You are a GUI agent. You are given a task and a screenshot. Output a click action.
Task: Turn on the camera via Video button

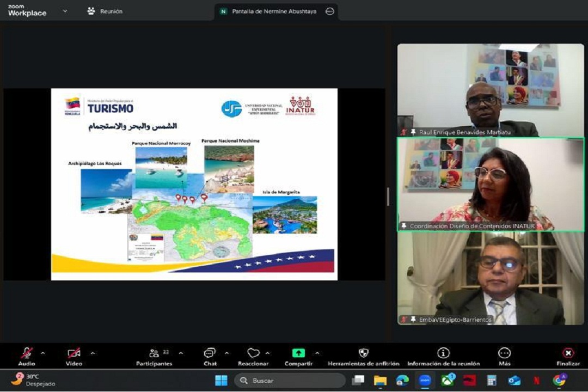(74, 353)
